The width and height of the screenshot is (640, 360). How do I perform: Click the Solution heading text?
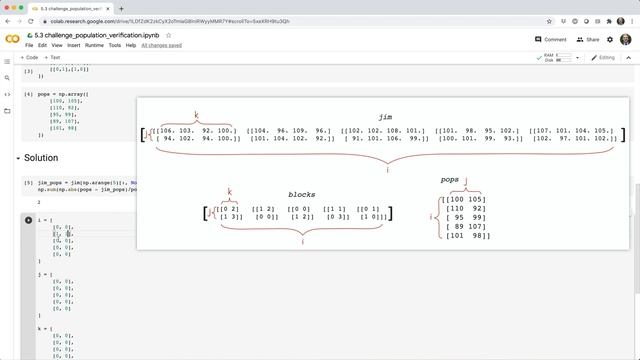pos(41,158)
